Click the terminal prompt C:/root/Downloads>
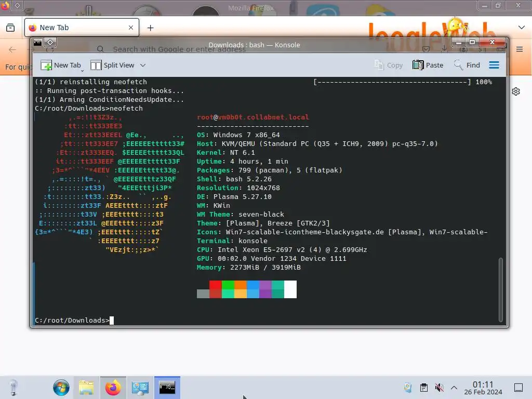Viewport: 532px width, 399px height. tap(72, 320)
